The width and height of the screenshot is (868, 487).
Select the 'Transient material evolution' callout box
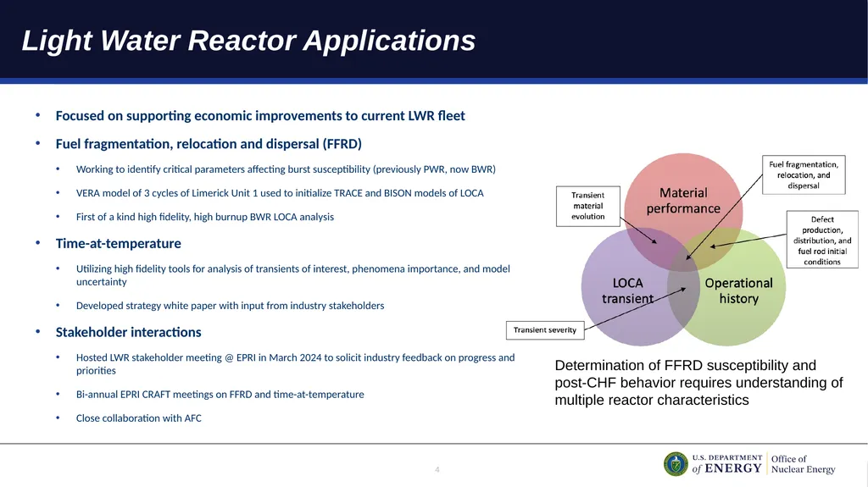click(x=588, y=207)
